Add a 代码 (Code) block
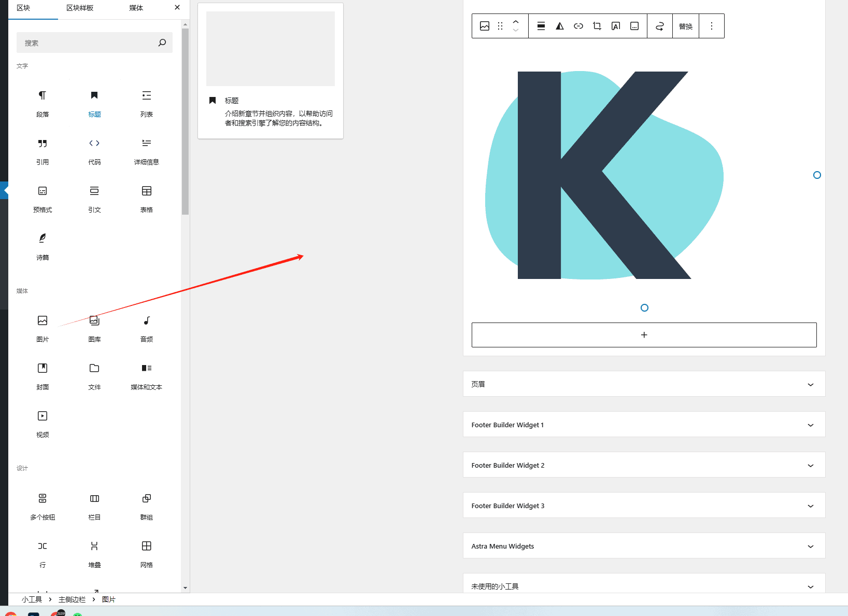 94,150
